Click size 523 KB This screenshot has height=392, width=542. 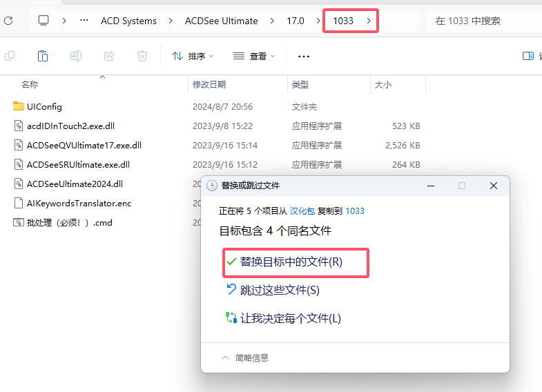(406, 126)
